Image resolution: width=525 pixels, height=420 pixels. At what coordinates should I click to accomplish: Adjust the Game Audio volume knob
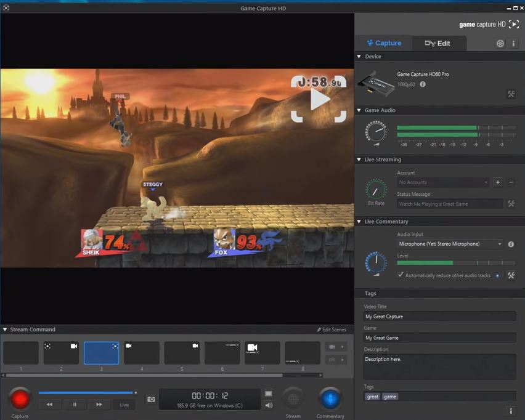[376, 132]
